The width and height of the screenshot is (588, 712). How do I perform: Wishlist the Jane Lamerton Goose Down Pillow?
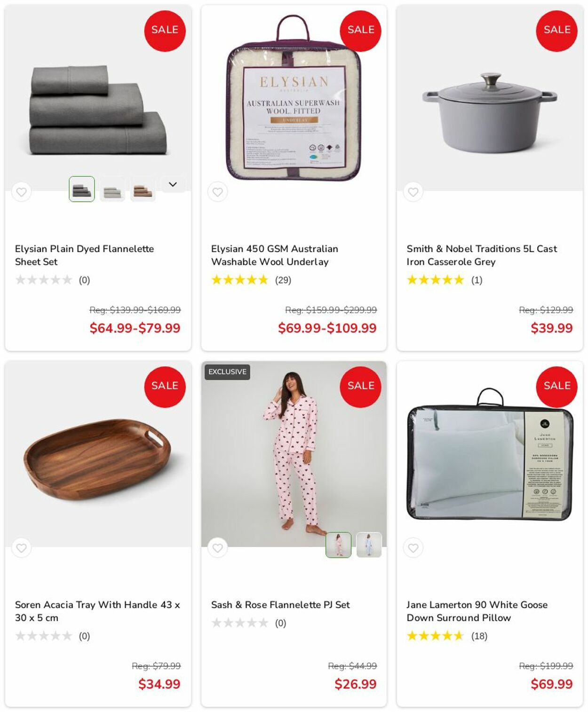coord(413,548)
